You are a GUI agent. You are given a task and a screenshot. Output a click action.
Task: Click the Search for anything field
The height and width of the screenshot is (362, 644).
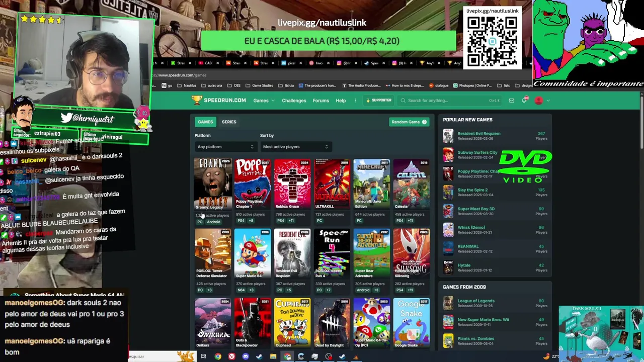pos(450,101)
